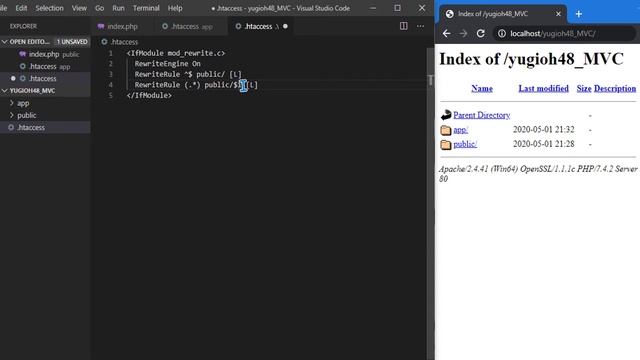Select .htaccess file in YUGIOH48_MVC tree
Viewport: 640px width, 360px height.
pyautogui.click(x=45, y=127)
